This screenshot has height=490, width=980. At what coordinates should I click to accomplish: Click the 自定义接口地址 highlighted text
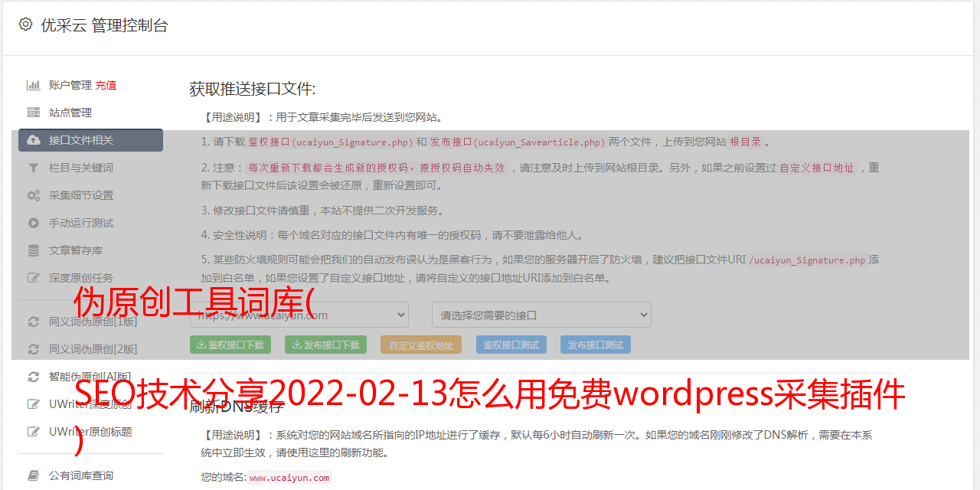pyautogui.click(x=817, y=168)
